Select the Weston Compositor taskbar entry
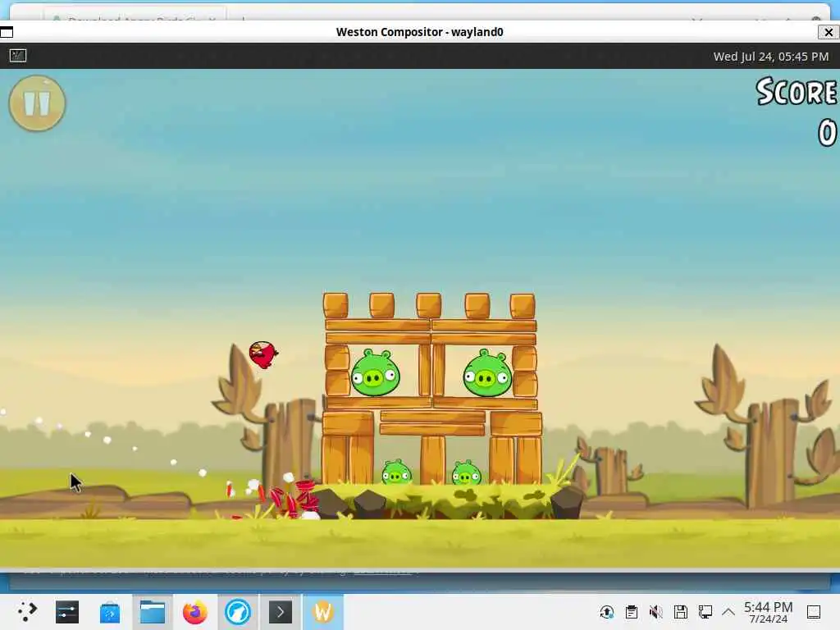This screenshot has width=840, height=630. (323, 612)
